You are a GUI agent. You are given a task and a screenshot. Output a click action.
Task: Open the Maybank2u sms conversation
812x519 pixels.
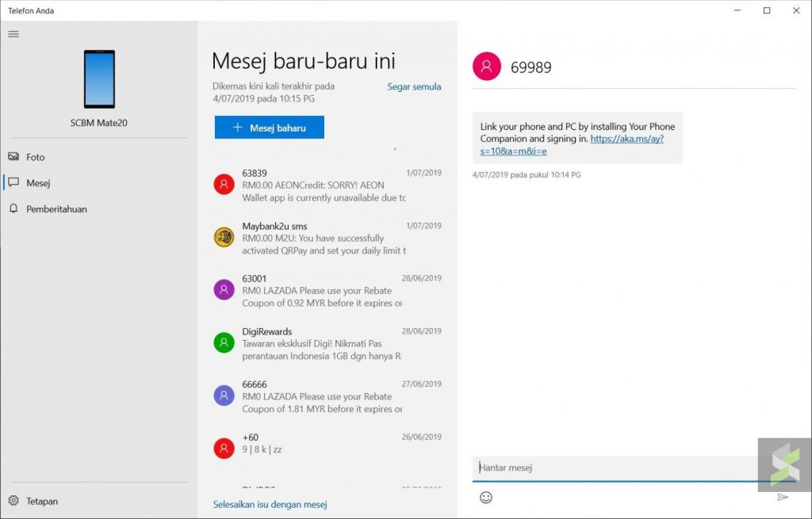[x=327, y=238]
